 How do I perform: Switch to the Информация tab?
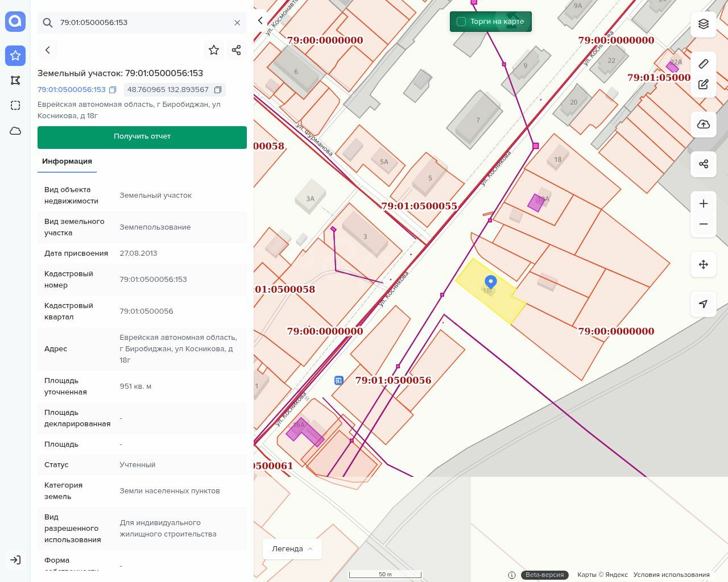point(67,161)
